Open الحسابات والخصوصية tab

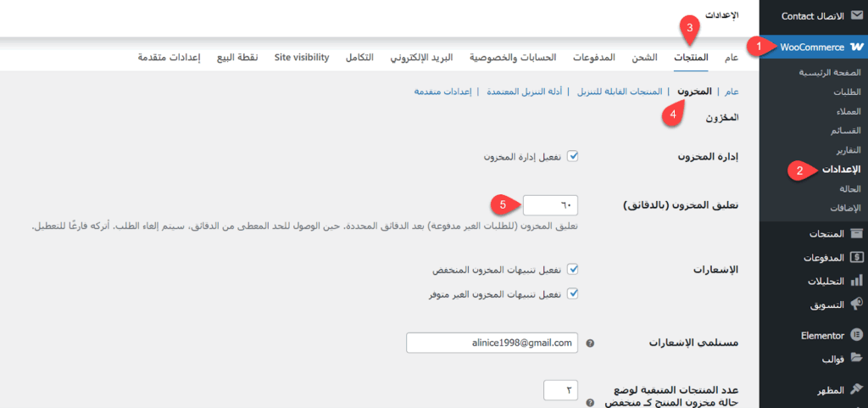513,58
